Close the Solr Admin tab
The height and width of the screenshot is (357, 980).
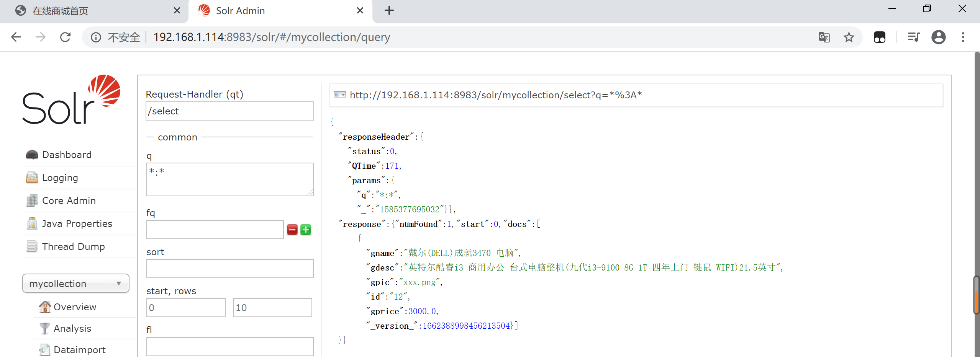pyautogui.click(x=360, y=11)
